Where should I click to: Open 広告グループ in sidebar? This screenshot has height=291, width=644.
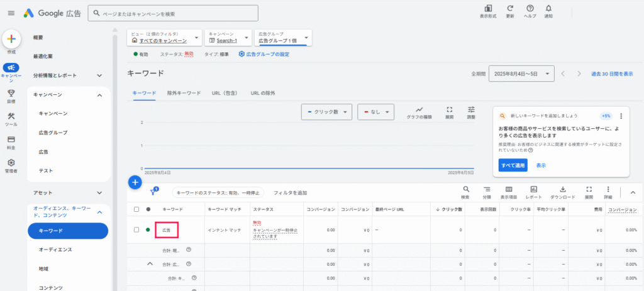click(53, 133)
